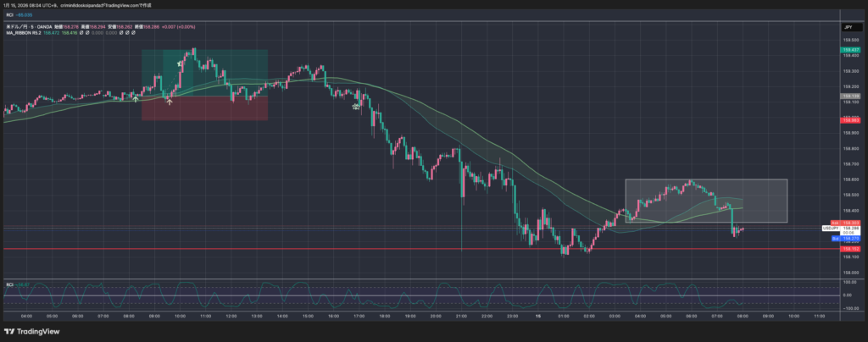Image resolution: width=868 pixels, height=342 pixels.
Task: Click the red Ask price label
Action: tap(848, 223)
